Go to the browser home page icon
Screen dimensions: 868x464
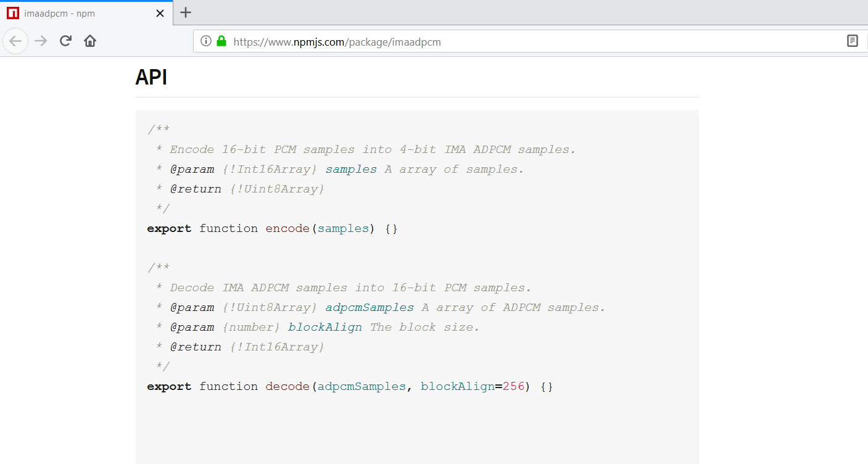90,41
